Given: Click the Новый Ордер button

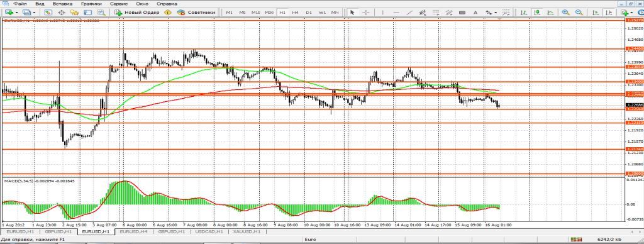Looking at the screenshot, I should click(137, 13).
